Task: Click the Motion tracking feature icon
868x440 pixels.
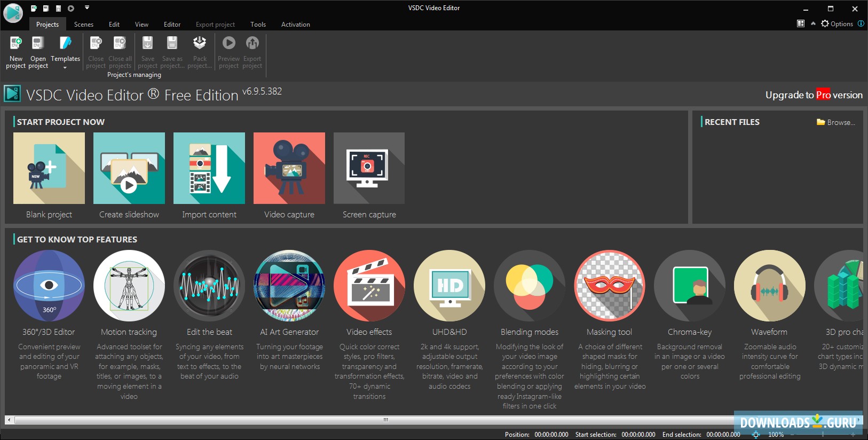Action: click(129, 286)
